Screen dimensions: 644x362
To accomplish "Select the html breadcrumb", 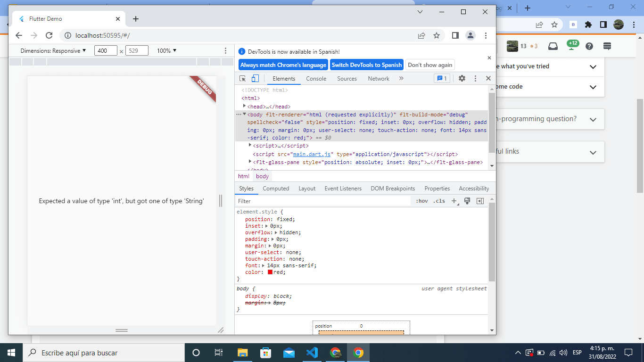I will click(x=244, y=176).
